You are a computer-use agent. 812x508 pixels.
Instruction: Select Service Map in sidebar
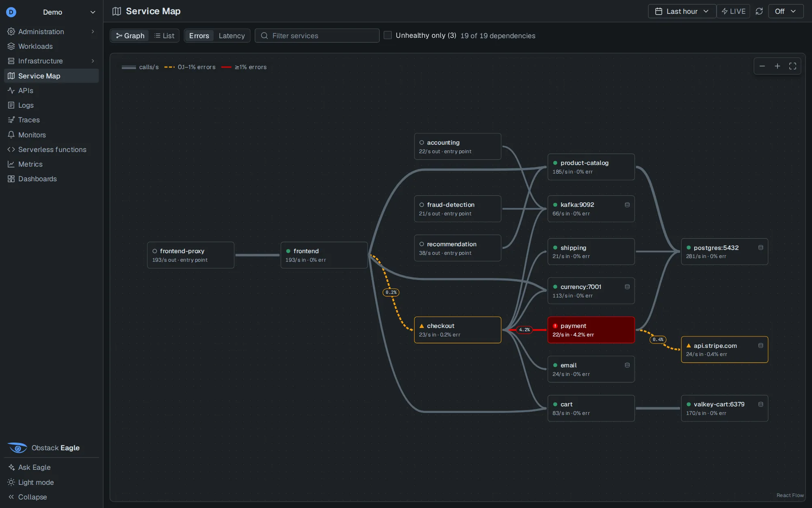51,76
